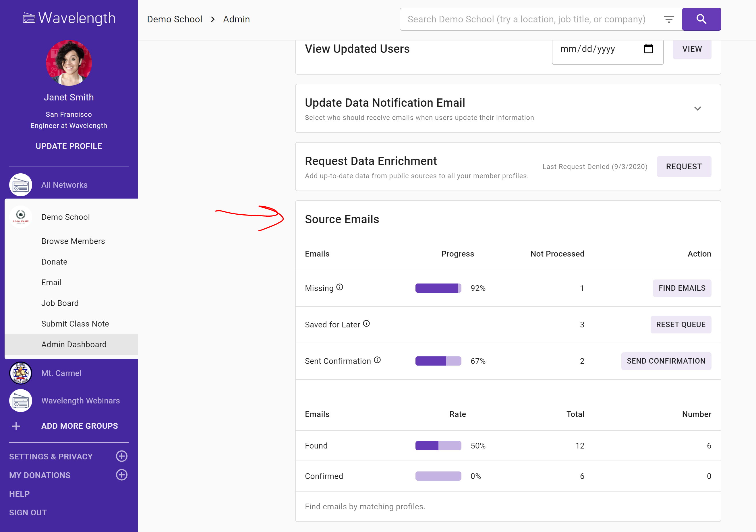Click the All Networks radio icon
The image size is (756, 532).
coord(20,185)
